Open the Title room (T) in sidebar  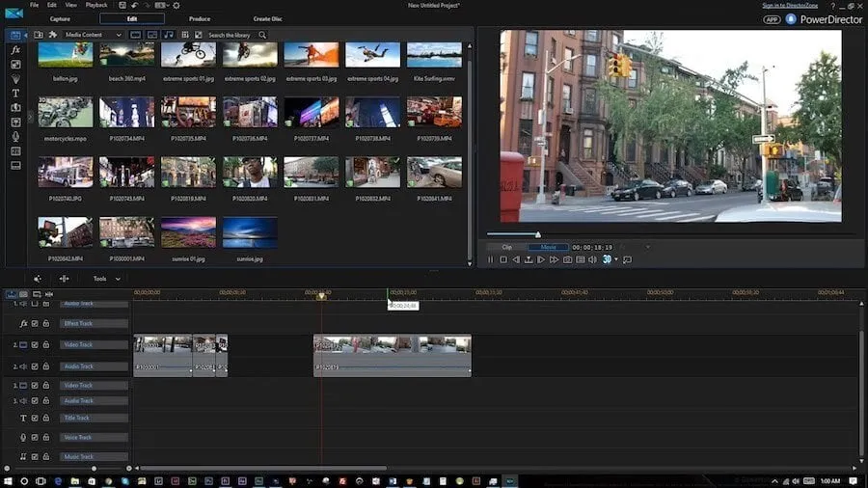point(15,93)
